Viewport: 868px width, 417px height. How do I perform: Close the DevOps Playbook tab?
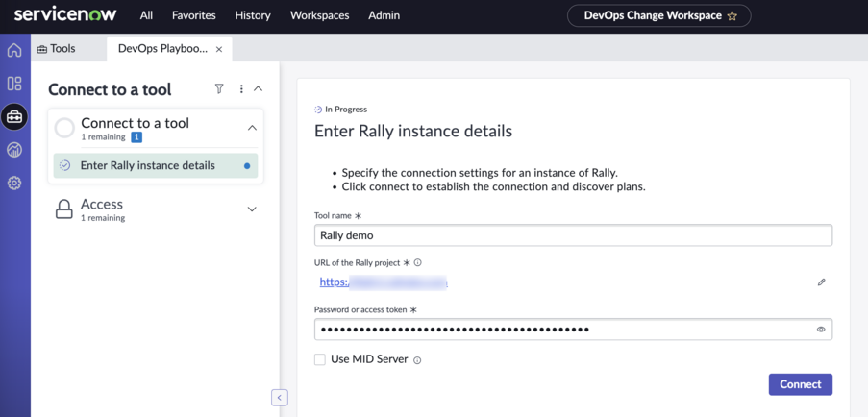(x=218, y=49)
